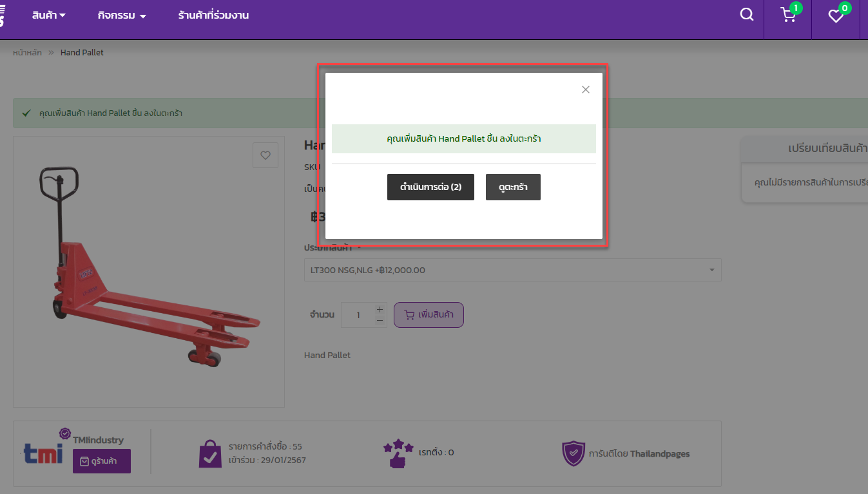Add product to wishlist via heart on image
This screenshot has height=494, width=868.
[x=265, y=155]
